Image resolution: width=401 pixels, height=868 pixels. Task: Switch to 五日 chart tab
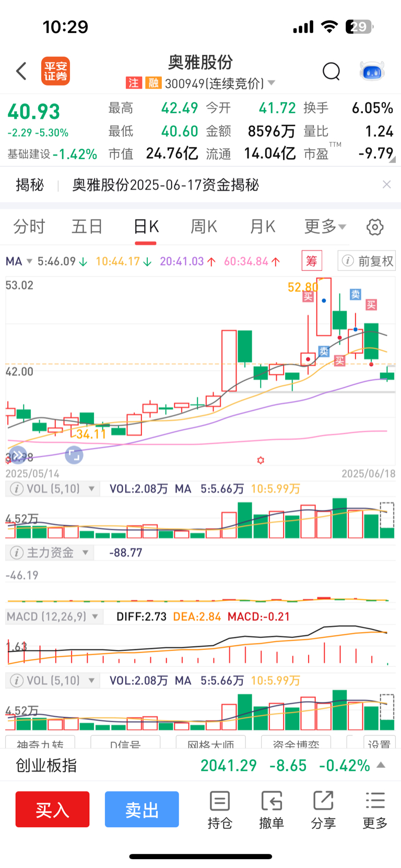point(87,227)
